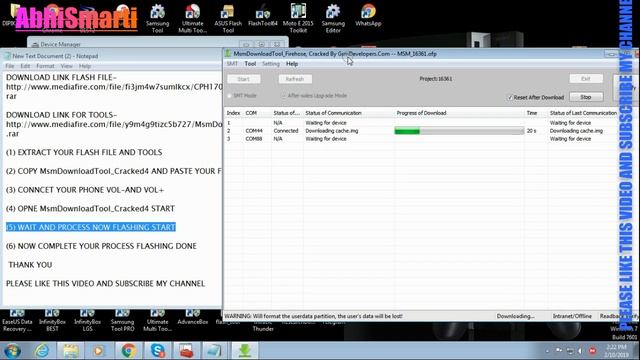Click the Start button in MsmDownloadTool
The width and height of the screenshot is (640, 360).
pyautogui.click(x=244, y=79)
